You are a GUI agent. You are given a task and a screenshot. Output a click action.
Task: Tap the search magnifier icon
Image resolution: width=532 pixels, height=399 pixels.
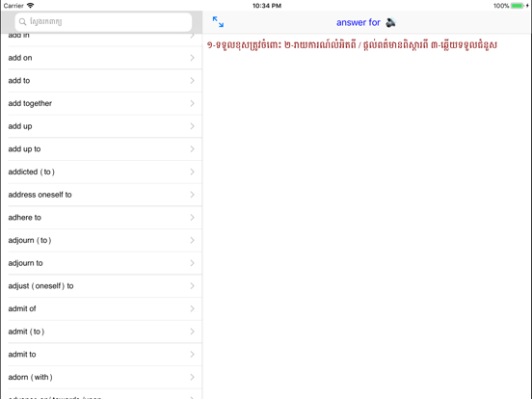click(22, 22)
